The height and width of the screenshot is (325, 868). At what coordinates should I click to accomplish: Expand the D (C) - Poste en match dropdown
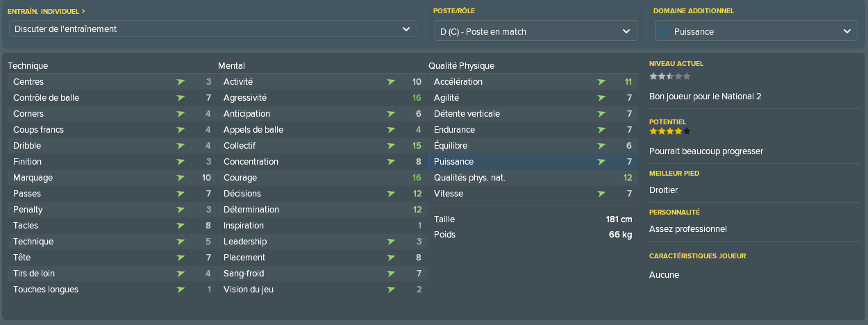click(535, 31)
